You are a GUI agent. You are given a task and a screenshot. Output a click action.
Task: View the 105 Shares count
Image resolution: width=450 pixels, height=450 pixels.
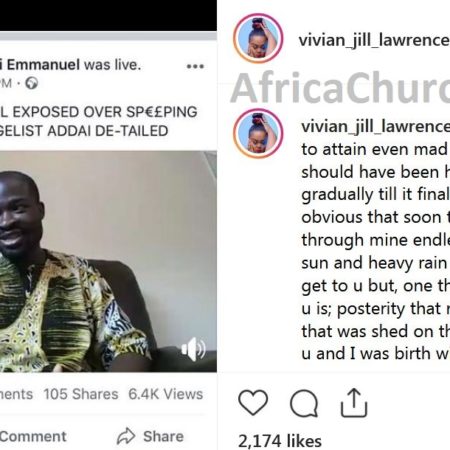81,394
